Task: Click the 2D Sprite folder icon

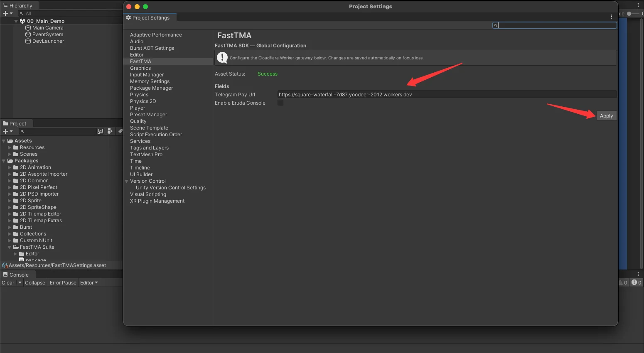Action: pos(16,201)
